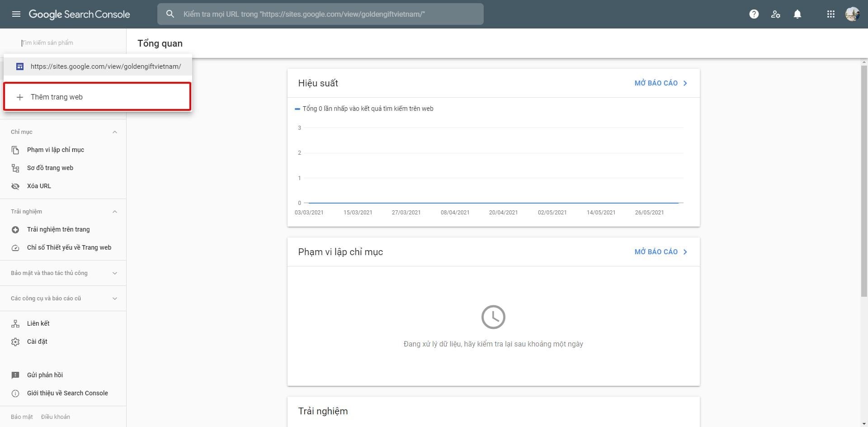Open Sơ đồ trang web page
Viewport: 868px width, 427px height.
[x=50, y=168]
